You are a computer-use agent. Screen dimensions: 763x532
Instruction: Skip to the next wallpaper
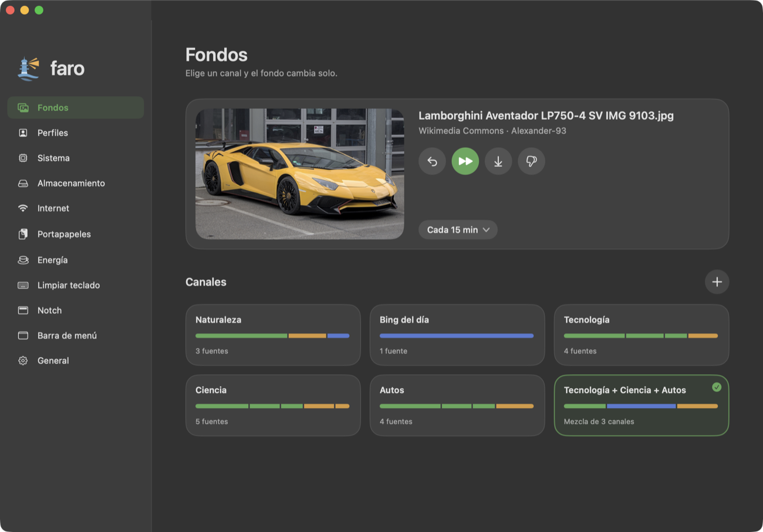[465, 161]
